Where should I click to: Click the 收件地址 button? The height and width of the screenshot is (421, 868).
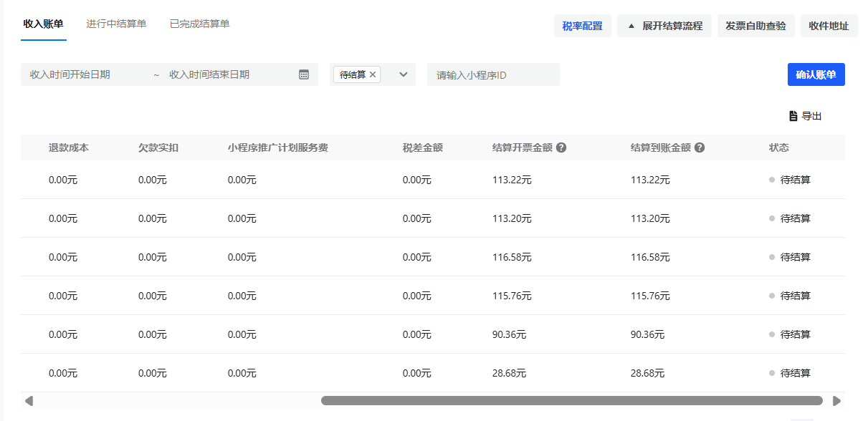[829, 26]
